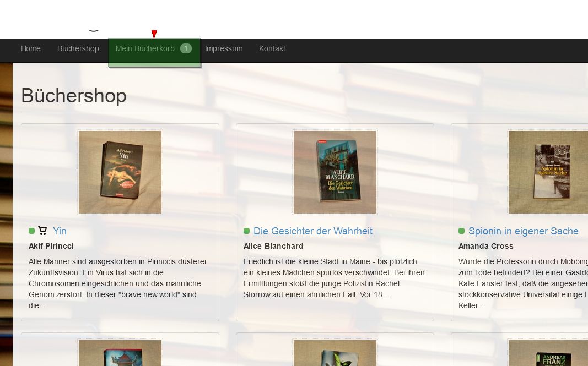Viewport: 588px width, 366px height.
Task: Click the author name Akif Pirincci
Action: coord(51,246)
